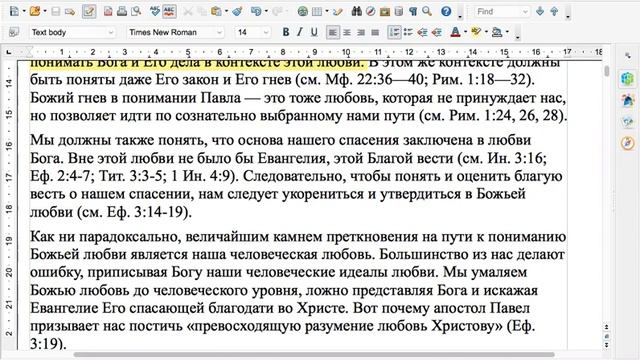Export directly as PDF
640x360 pixels.
pos(108,12)
